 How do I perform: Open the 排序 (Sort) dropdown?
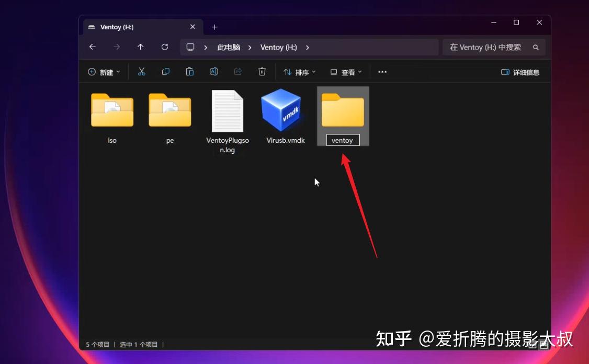[299, 72]
